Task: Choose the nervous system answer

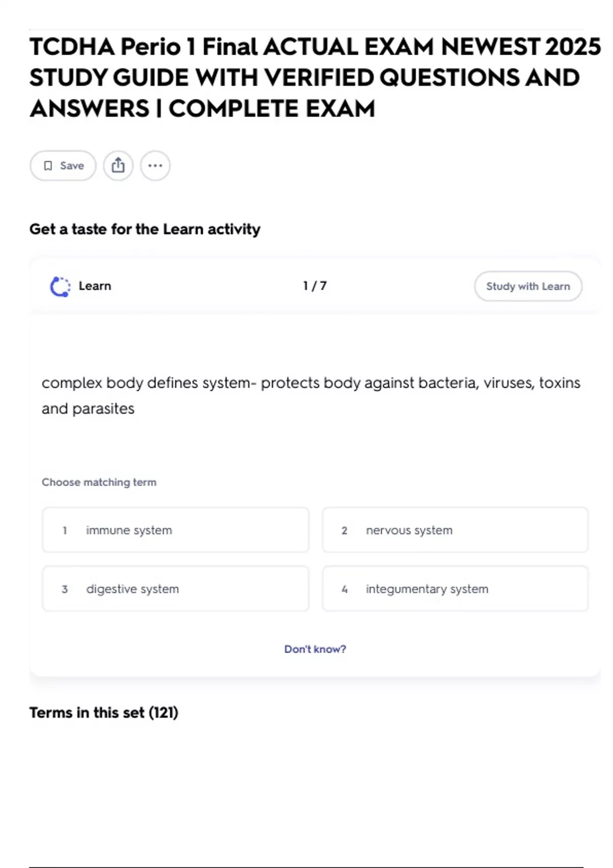Action: [x=455, y=530]
